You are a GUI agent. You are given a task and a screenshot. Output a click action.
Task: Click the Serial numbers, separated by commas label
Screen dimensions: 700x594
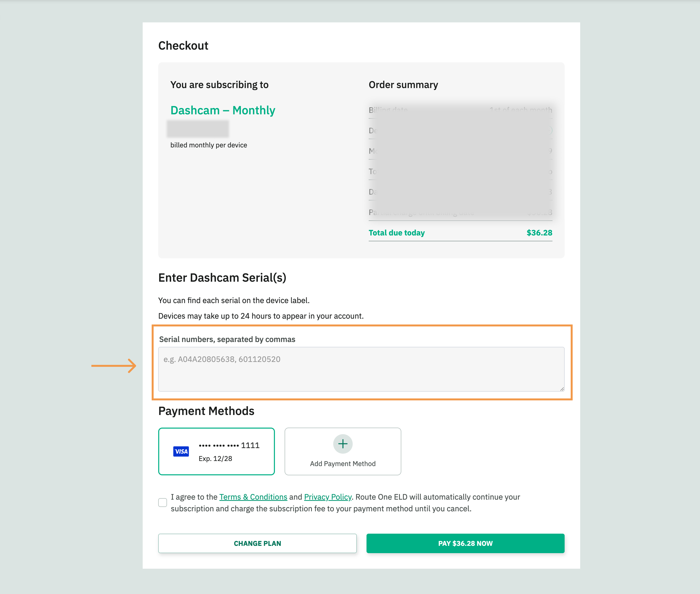tap(227, 339)
